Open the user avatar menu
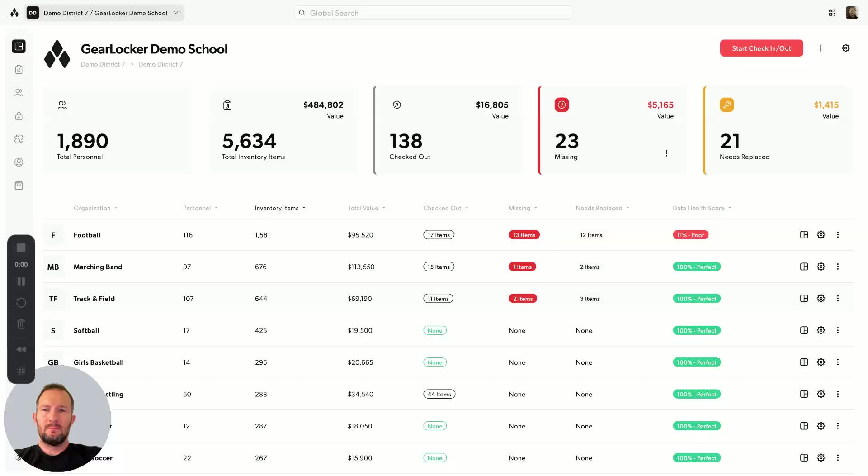Image resolution: width=868 pixels, height=476 pixels. (852, 13)
